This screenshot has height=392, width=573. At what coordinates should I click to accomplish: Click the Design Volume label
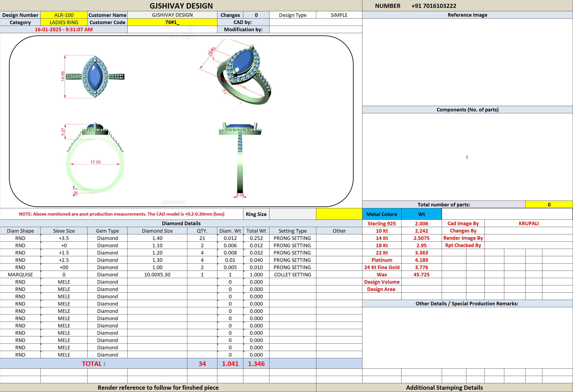382,282
